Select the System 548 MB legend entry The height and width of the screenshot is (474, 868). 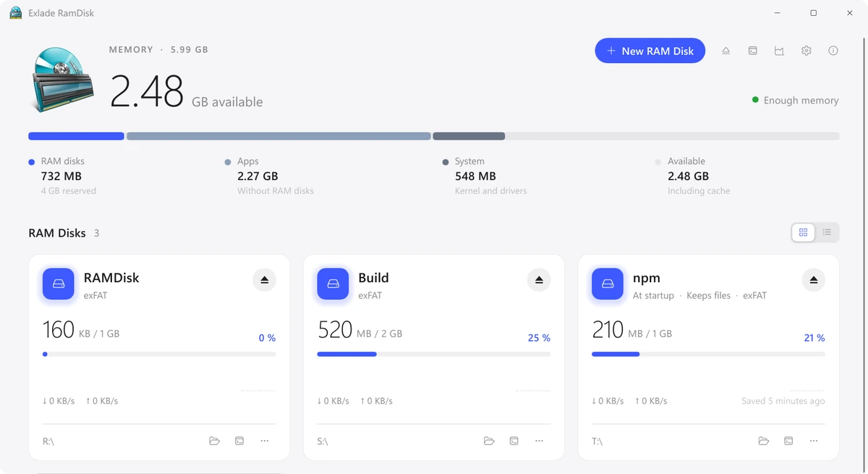[485, 176]
